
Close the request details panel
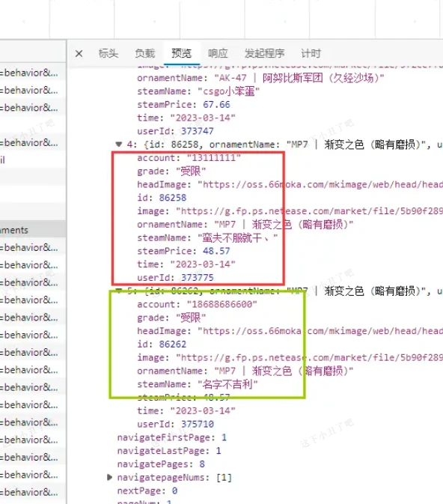pyautogui.click(x=79, y=53)
